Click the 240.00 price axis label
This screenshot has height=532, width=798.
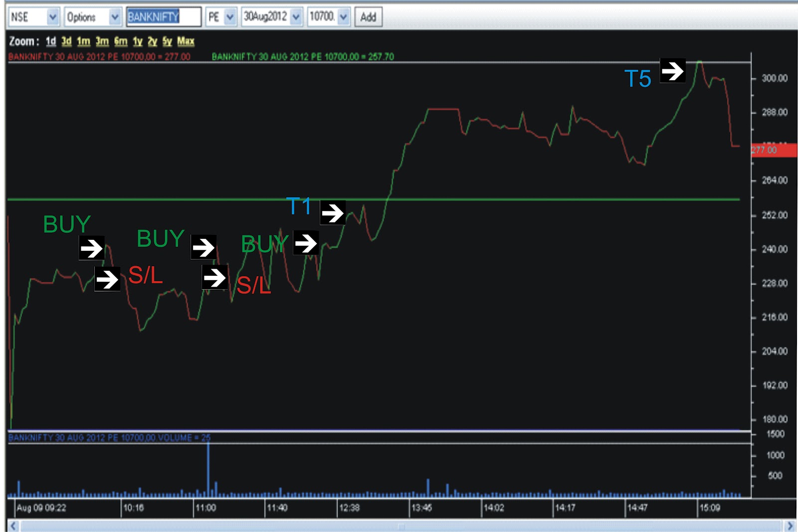coord(775,249)
